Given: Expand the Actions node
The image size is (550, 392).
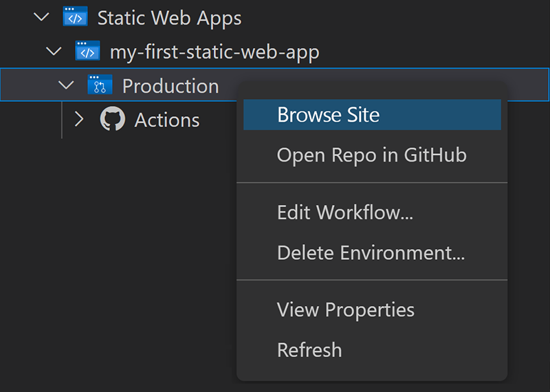Looking at the screenshot, I should [x=79, y=119].
